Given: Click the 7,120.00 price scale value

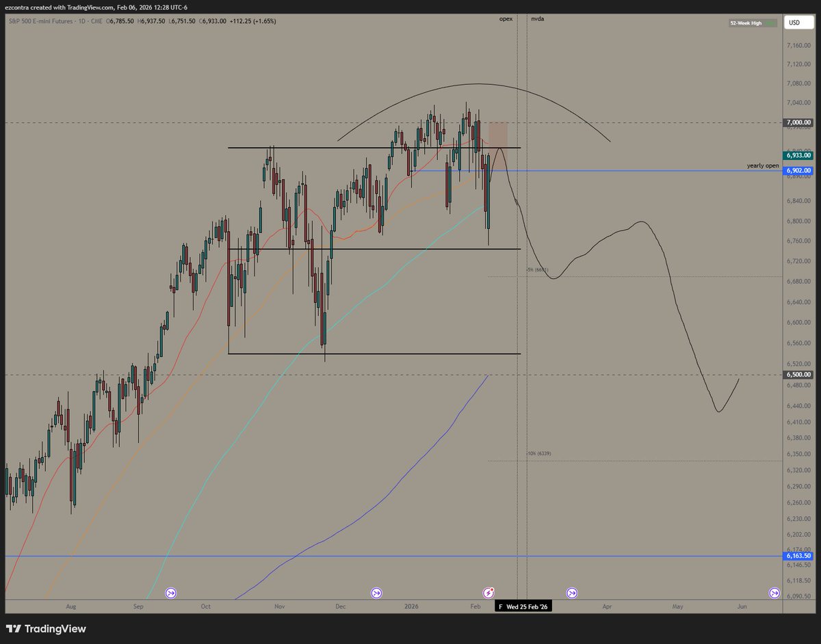Looking at the screenshot, I should pos(798,64).
